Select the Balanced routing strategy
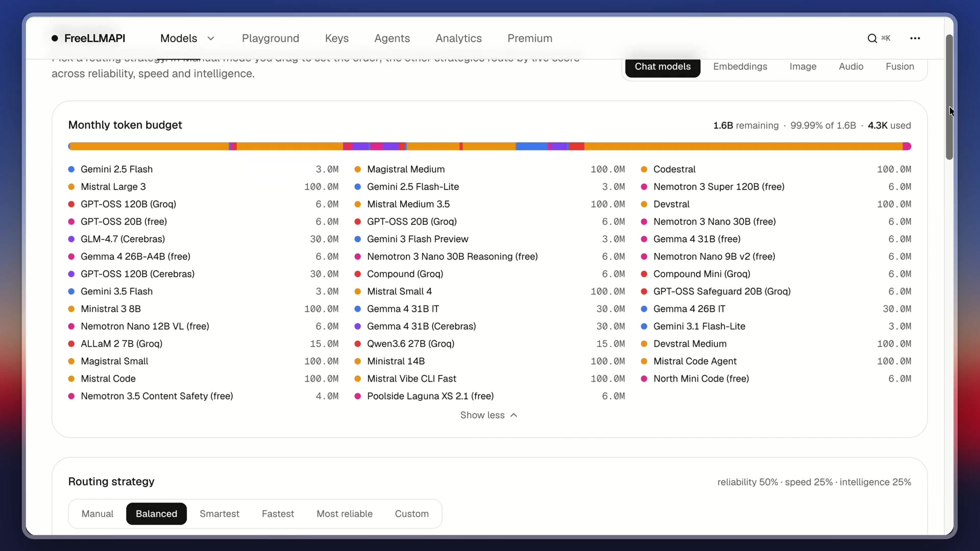Screen dimensions: 980x551 point(156,514)
